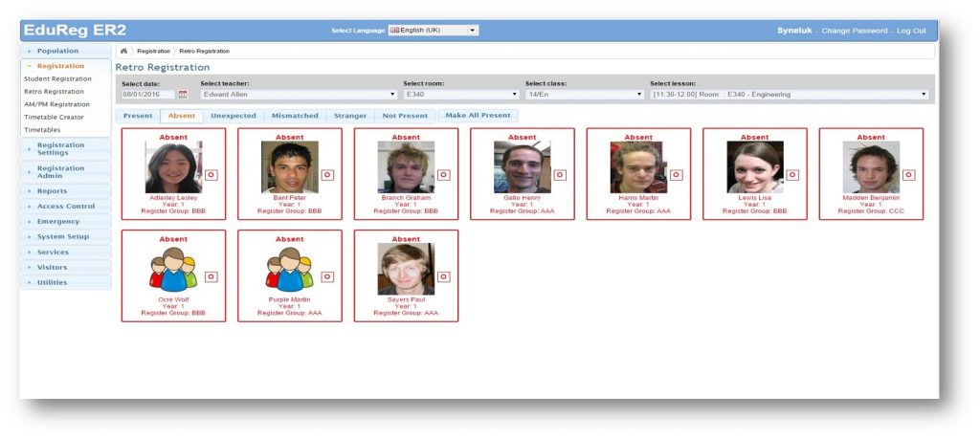This screenshot has height=439, width=980.
Task: Click the Select date input field
Action: (147, 95)
